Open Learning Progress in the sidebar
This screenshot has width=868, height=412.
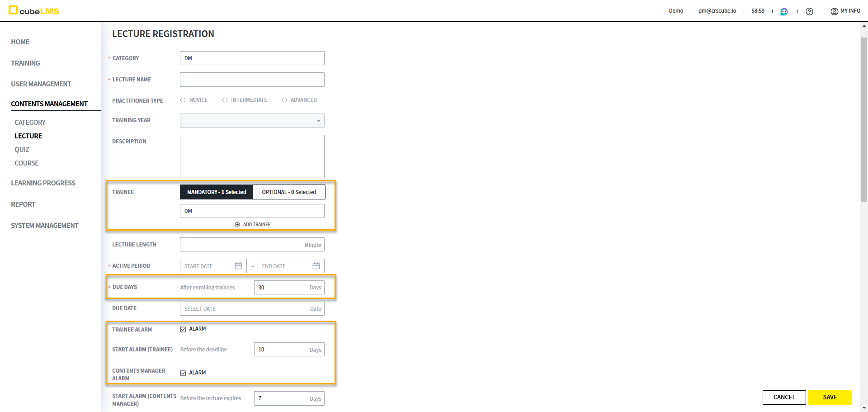coord(43,183)
